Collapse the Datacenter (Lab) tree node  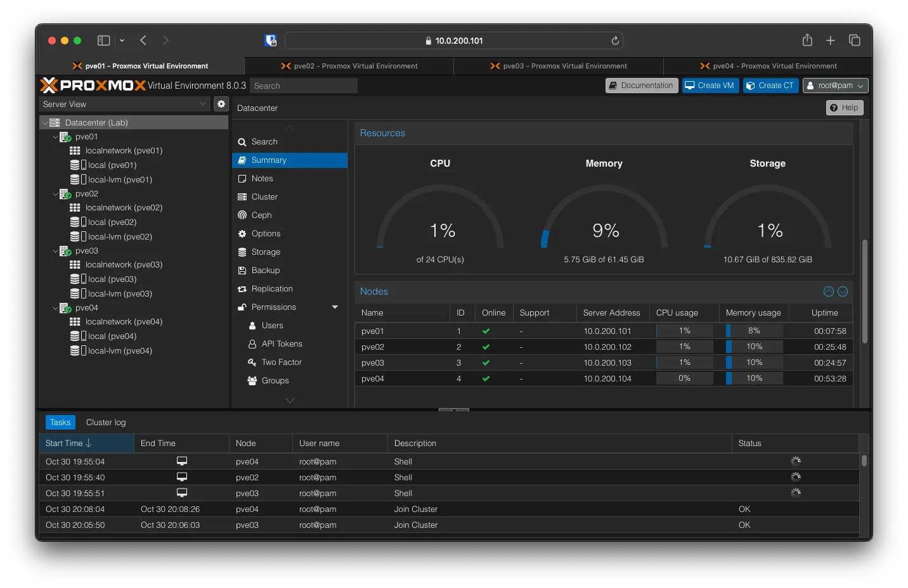point(45,123)
